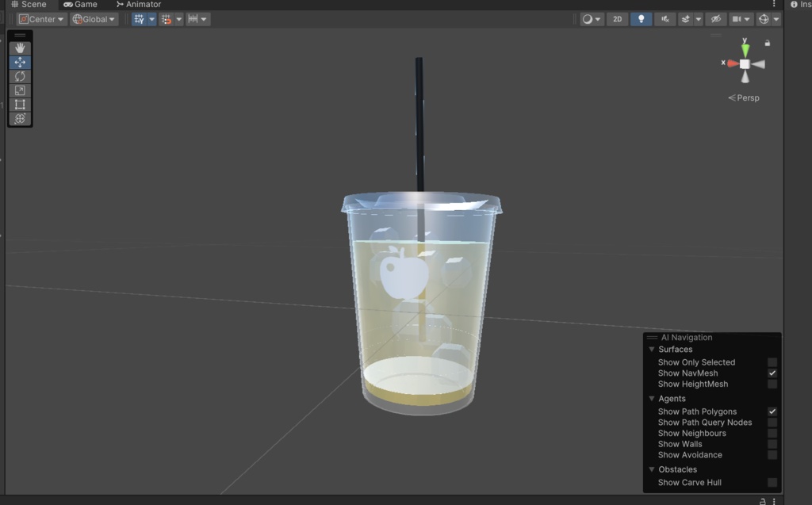
Task: Toggle hidden objects visibility (crossed eye icon)
Action: [x=716, y=19]
